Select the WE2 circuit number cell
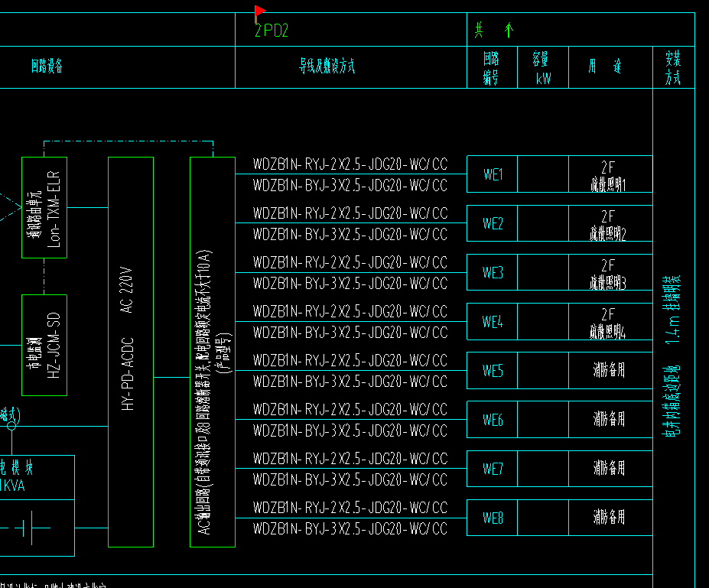The width and height of the screenshot is (709, 588). pos(492,223)
